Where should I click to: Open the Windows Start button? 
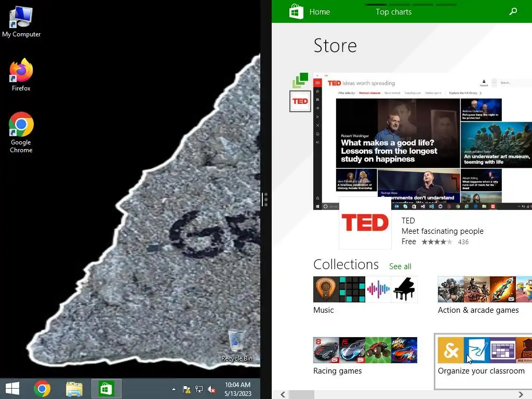pyautogui.click(x=12, y=389)
